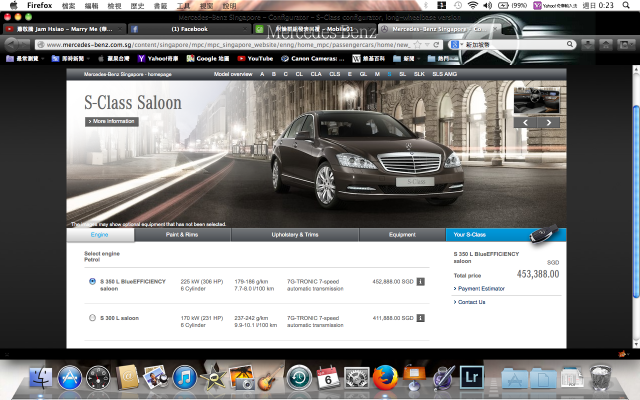Screen dimensions: 640x400
Task: Switch to the Mobile01 browser tab
Action: (x=314, y=29)
